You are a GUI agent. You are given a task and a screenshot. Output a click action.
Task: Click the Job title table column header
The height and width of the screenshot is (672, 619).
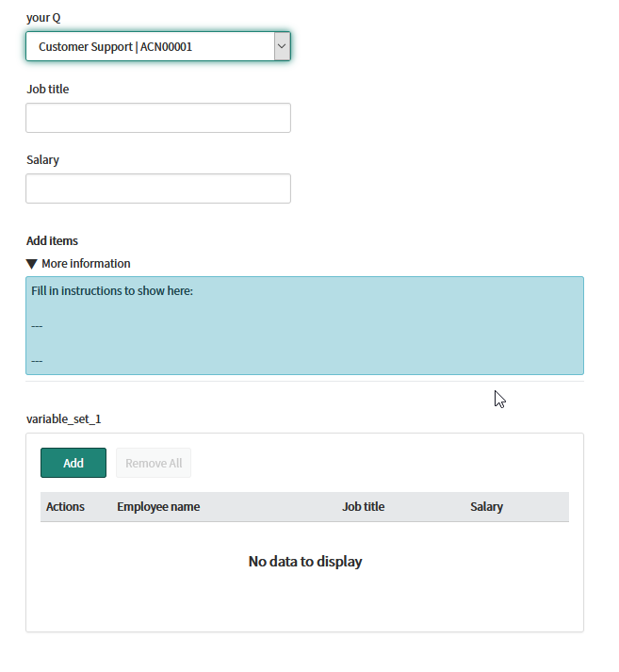[364, 506]
